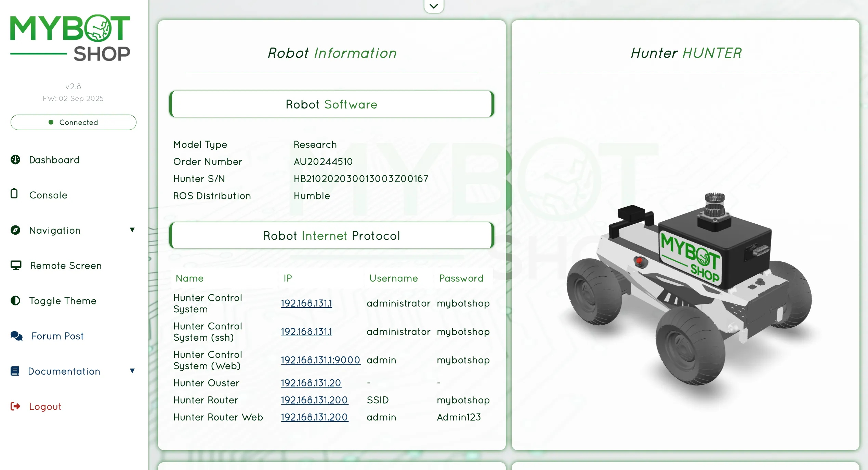868x470 pixels.
Task: Expand the Navigation submenu arrow
Action: (132, 230)
